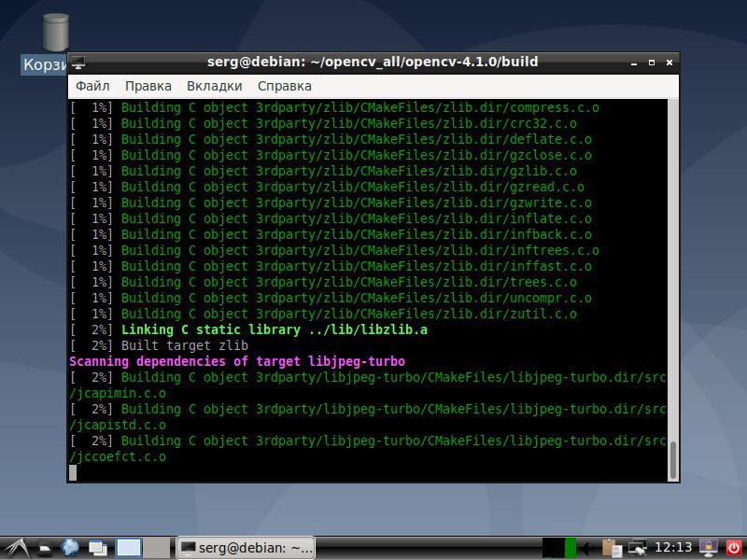Image resolution: width=747 pixels, height=560 pixels.
Task: Launch the file manager from the panel
Action: tap(44, 549)
